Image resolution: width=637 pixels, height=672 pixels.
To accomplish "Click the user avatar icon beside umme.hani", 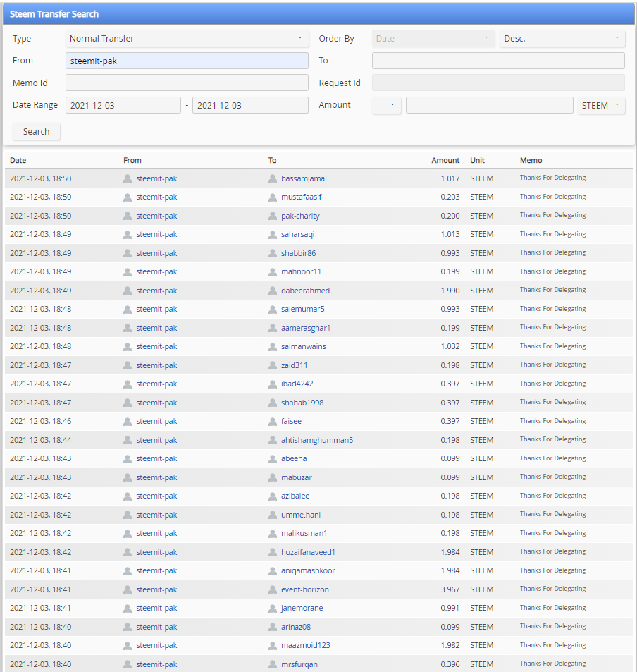I will [273, 515].
